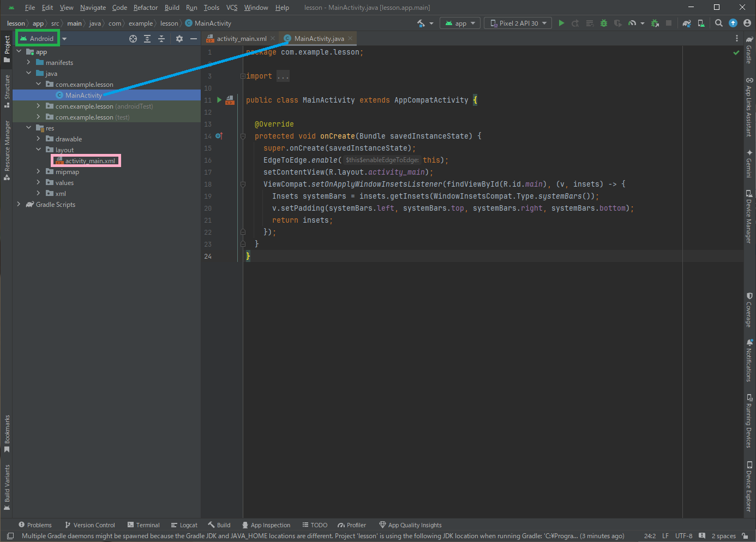This screenshot has width=756, height=542.
Task: Toggle the Build Variants tool window
Action: 7,487
